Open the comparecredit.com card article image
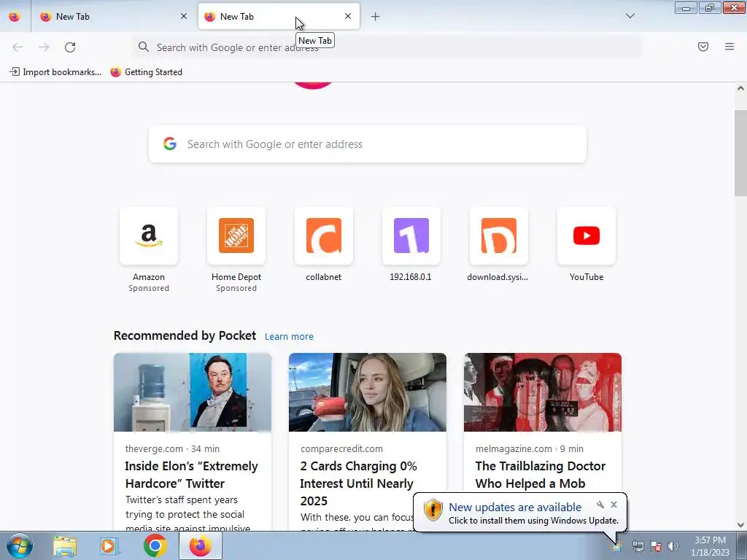The width and height of the screenshot is (747, 560). point(368,392)
